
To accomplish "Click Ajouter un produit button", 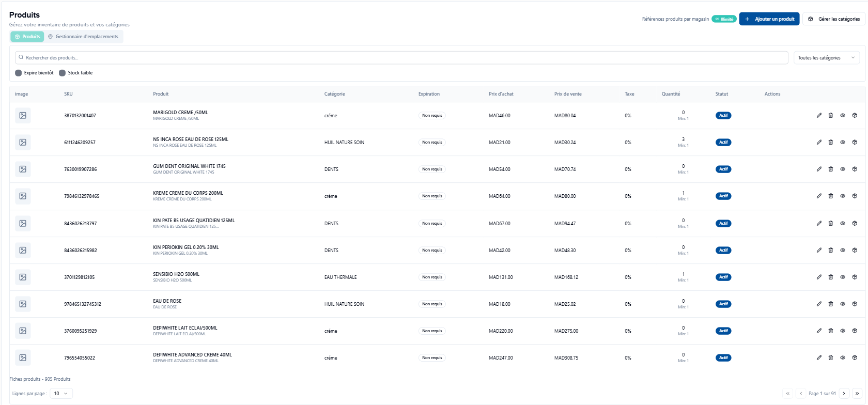I will pos(769,19).
